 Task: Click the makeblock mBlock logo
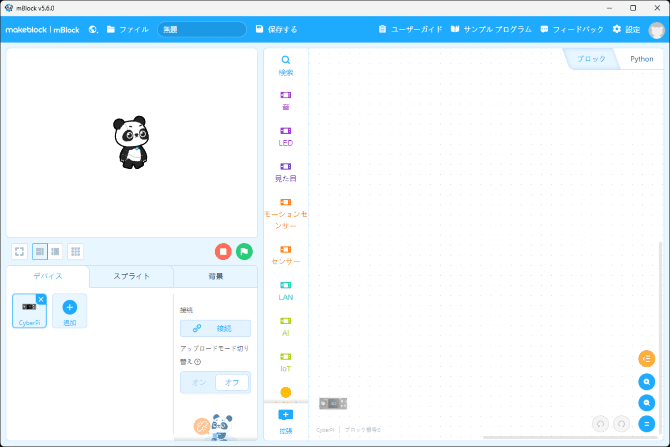click(x=42, y=30)
